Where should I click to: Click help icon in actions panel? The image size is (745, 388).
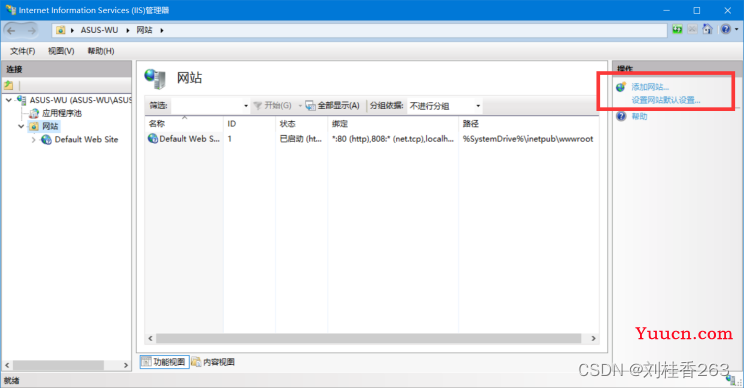click(621, 116)
